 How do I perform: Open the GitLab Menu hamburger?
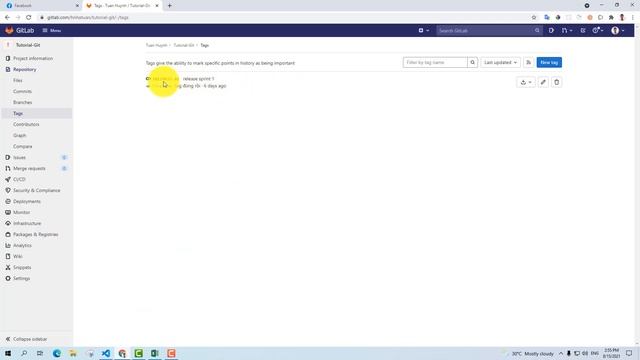tap(52, 31)
